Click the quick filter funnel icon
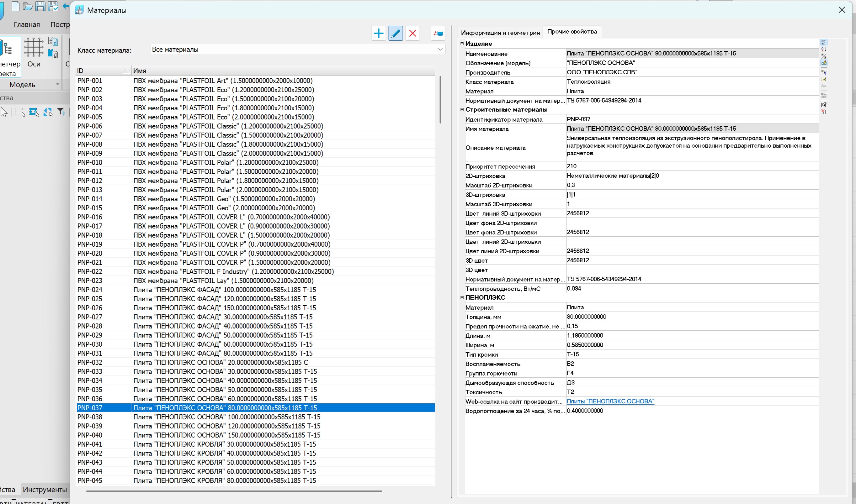 tap(61, 112)
